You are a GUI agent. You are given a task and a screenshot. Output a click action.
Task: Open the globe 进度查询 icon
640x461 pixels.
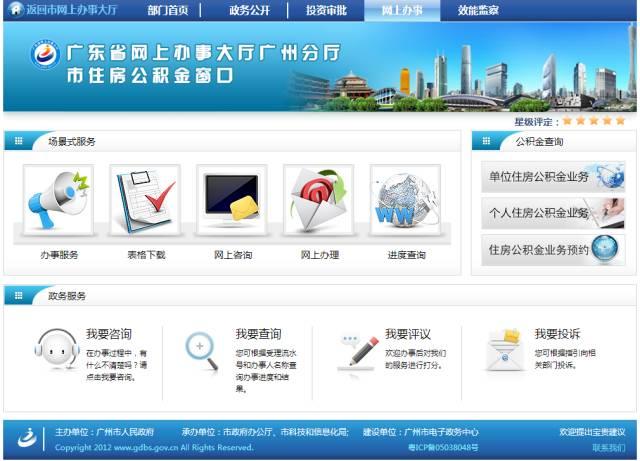[406, 199]
